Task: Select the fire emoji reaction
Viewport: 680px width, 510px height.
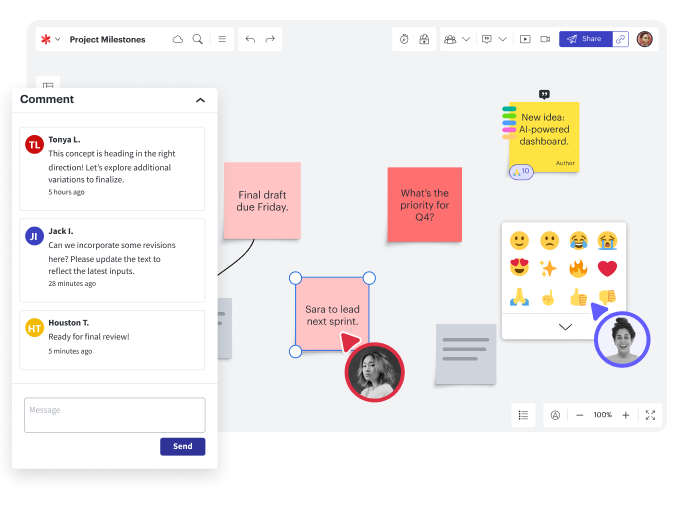Action: coord(578,268)
